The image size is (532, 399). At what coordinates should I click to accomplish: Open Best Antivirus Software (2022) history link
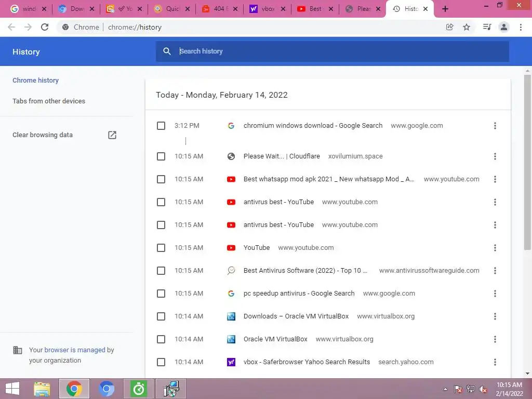coord(305,270)
